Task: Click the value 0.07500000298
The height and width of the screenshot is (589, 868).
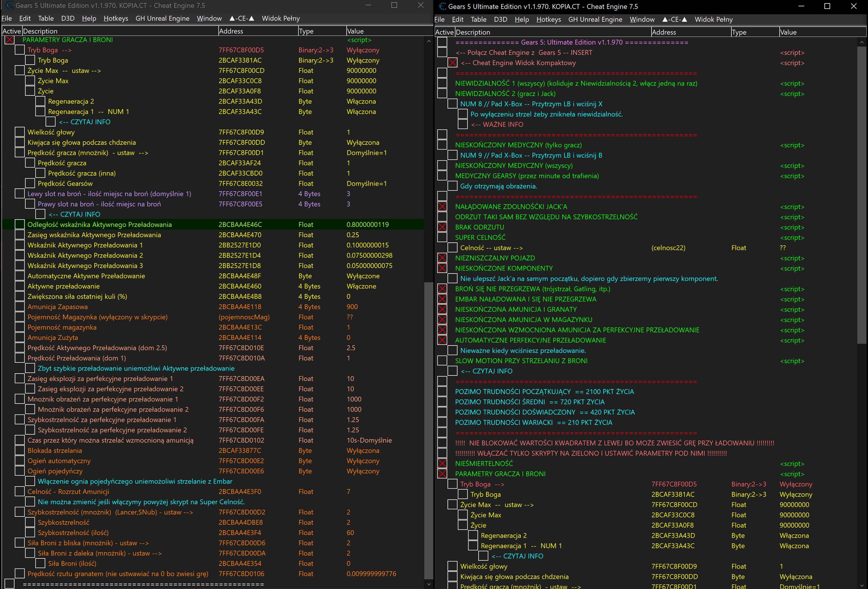Action: 370,256
